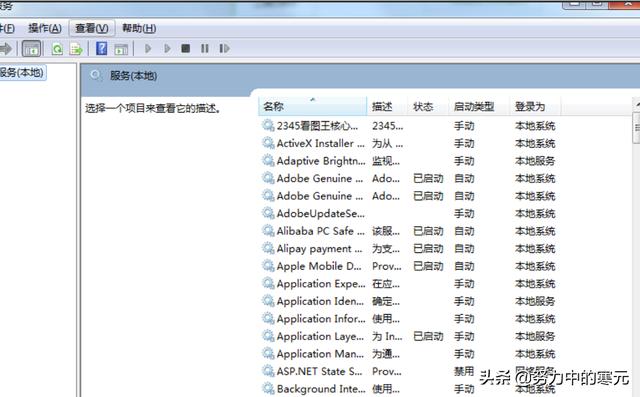This screenshot has height=397, width=640.
Task: Open the 查看(V) menu
Action: [92, 28]
